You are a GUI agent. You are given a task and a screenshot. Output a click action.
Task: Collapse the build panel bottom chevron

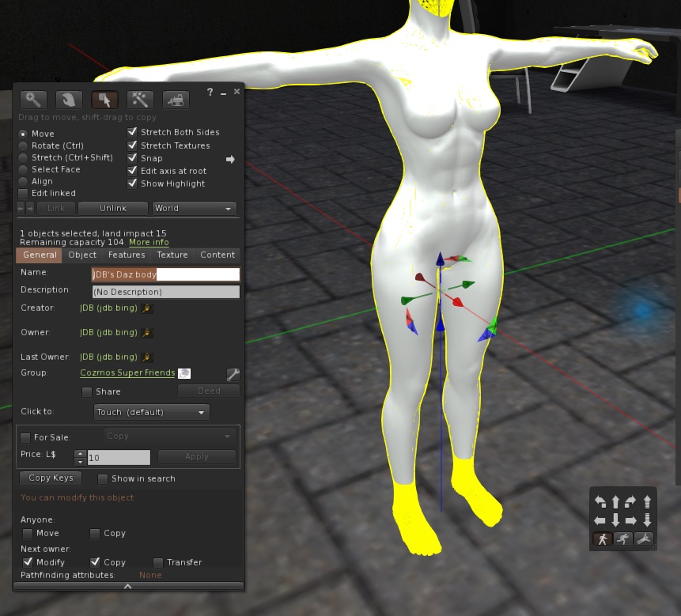point(128,587)
